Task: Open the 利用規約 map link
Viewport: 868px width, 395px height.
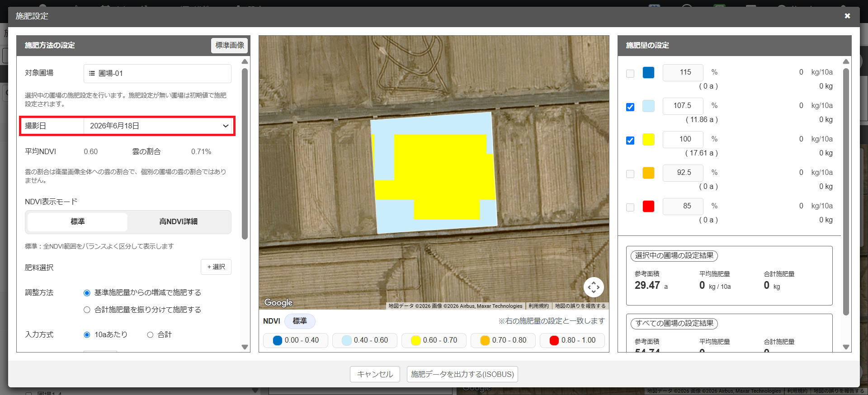Action: point(538,306)
